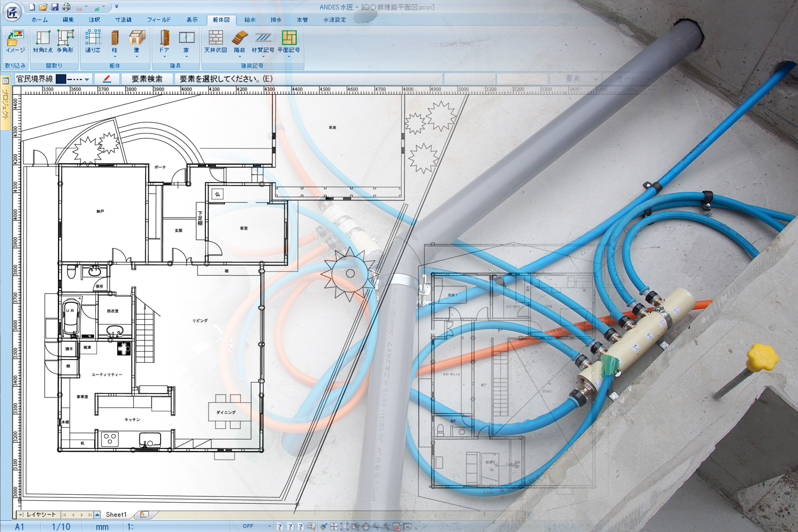Open the 水道設定 ribbon tab
This screenshot has height=532, width=798.
point(335,20)
